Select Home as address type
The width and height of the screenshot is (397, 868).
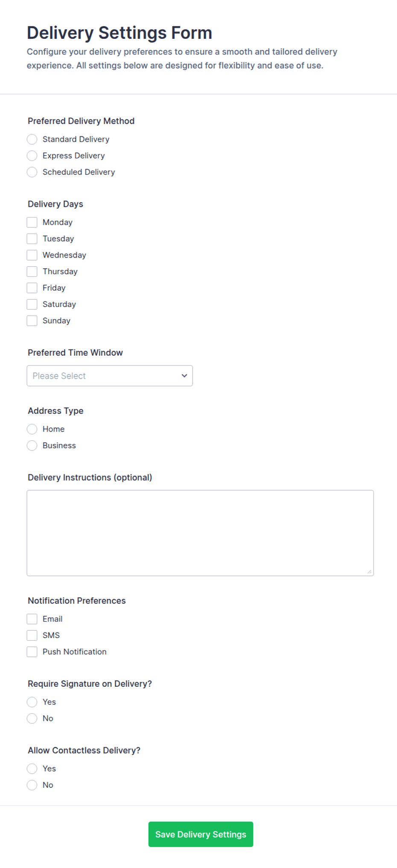point(32,429)
